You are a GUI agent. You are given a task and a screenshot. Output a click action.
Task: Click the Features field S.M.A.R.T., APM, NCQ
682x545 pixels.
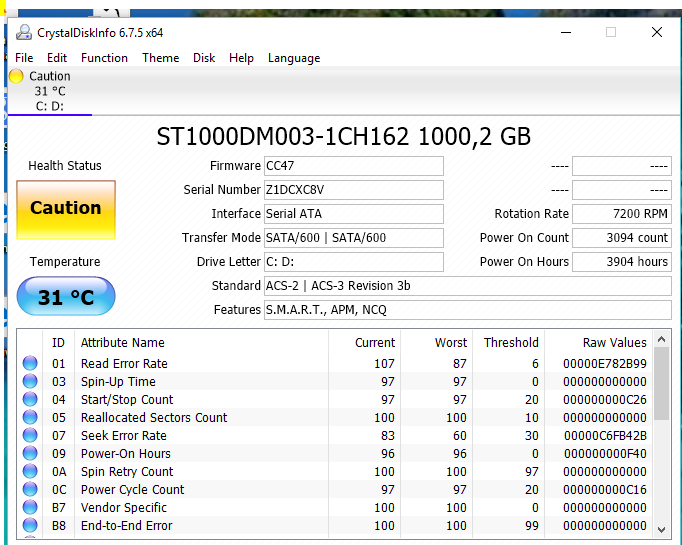(468, 310)
